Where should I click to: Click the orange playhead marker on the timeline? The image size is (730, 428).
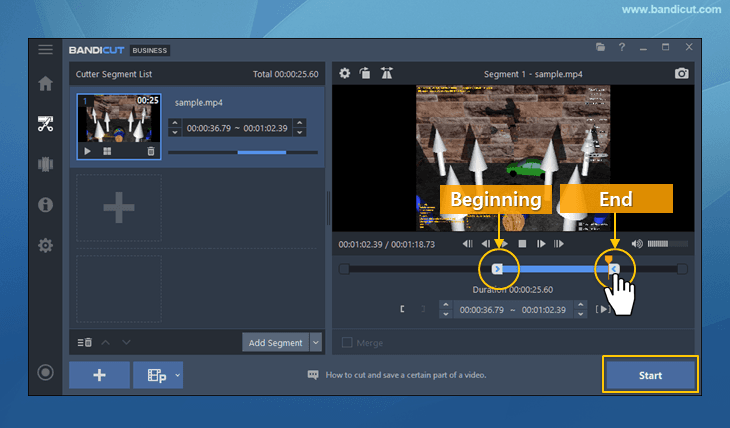coord(608,259)
